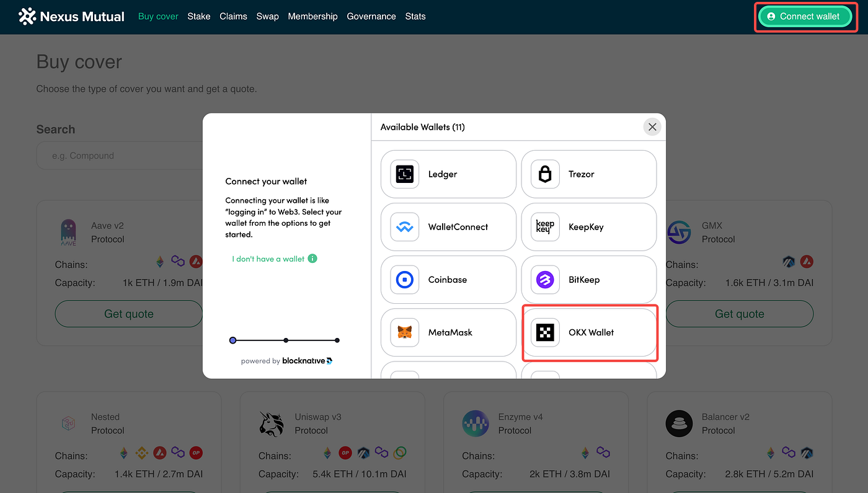Image resolution: width=868 pixels, height=493 pixels.
Task: Connect with MetaMask
Action: (x=448, y=332)
